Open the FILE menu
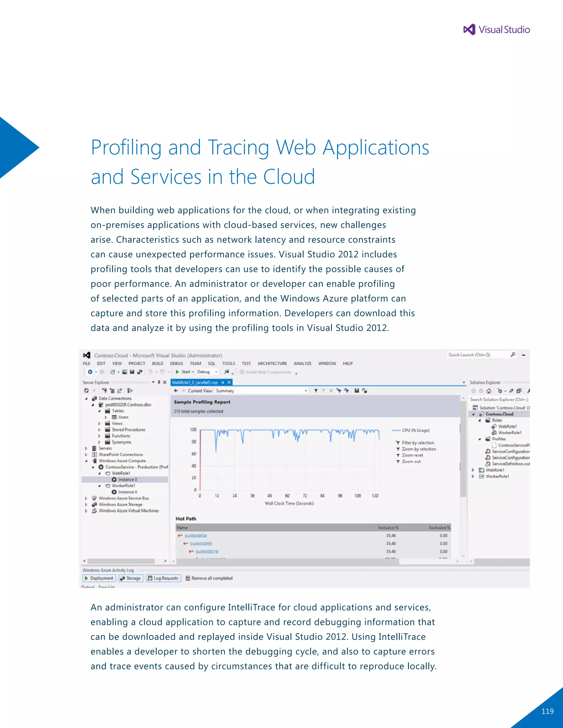 [x=87, y=364]
